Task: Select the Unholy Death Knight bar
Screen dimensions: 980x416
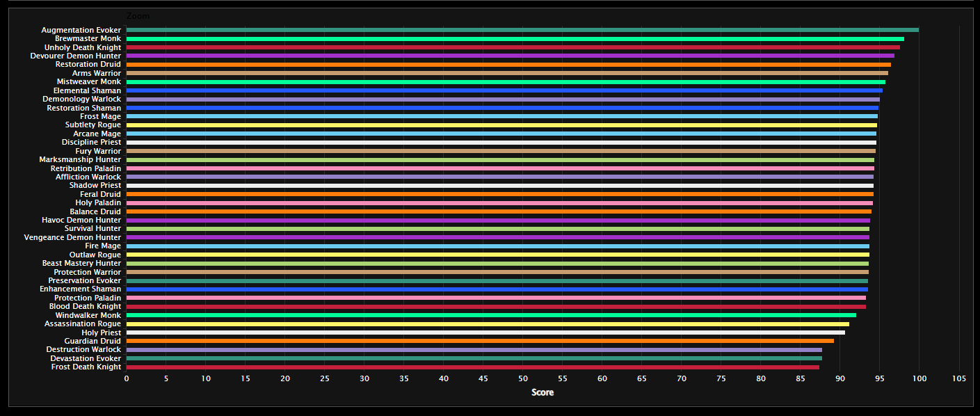Action: 513,47
